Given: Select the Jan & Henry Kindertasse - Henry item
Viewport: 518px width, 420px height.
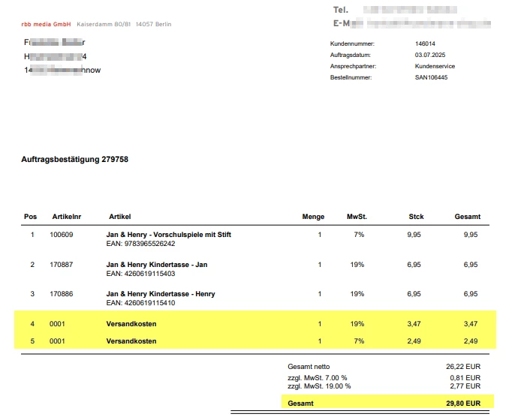Looking at the screenshot, I should 160,294.
